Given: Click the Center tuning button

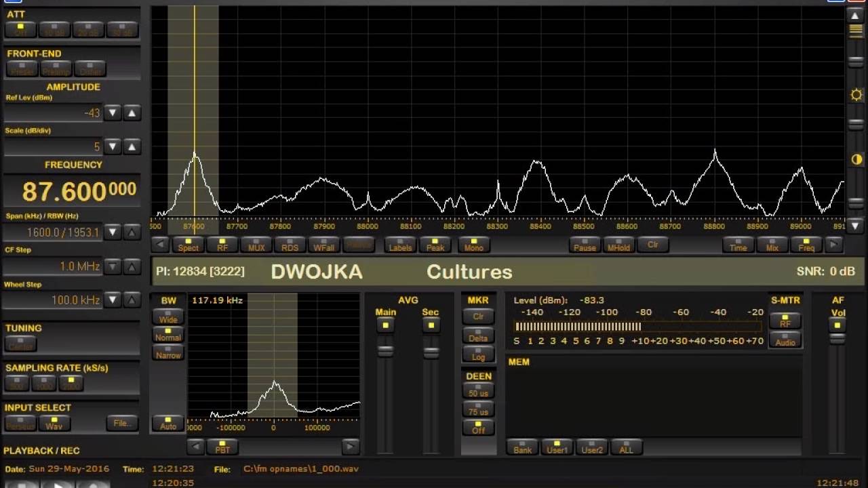Looking at the screenshot, I should 20,343.
